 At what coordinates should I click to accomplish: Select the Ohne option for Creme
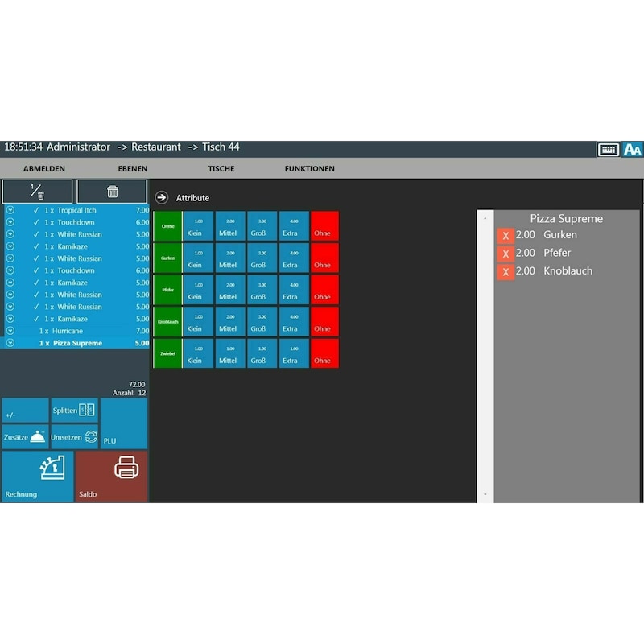pyautogui.click(x=324, y=226)
